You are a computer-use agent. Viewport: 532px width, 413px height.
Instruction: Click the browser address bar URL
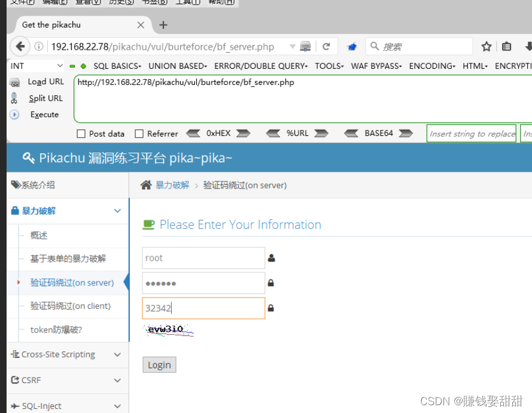tap(163, 47)
